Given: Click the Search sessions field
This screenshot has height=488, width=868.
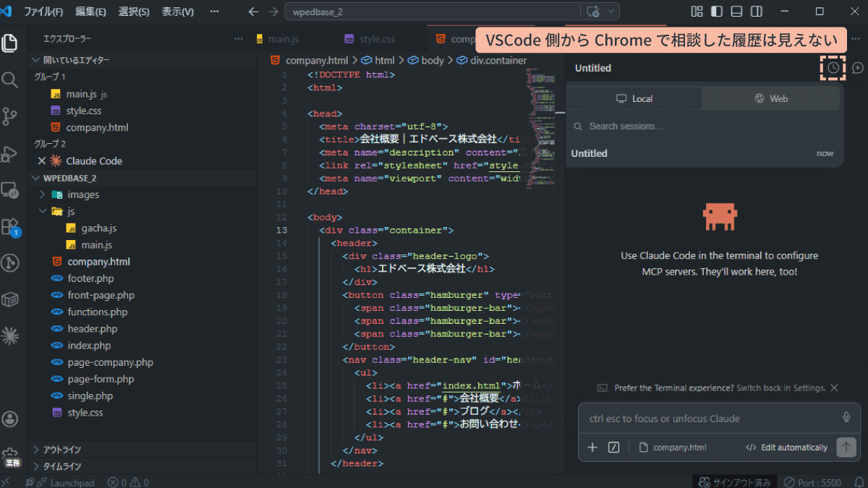Looking at the screenshot, I should coord(705,126).
